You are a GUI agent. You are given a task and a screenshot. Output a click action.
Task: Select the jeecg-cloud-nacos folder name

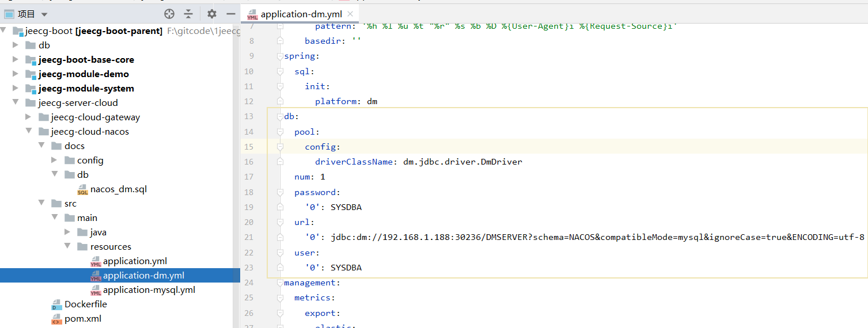(90, 132)
